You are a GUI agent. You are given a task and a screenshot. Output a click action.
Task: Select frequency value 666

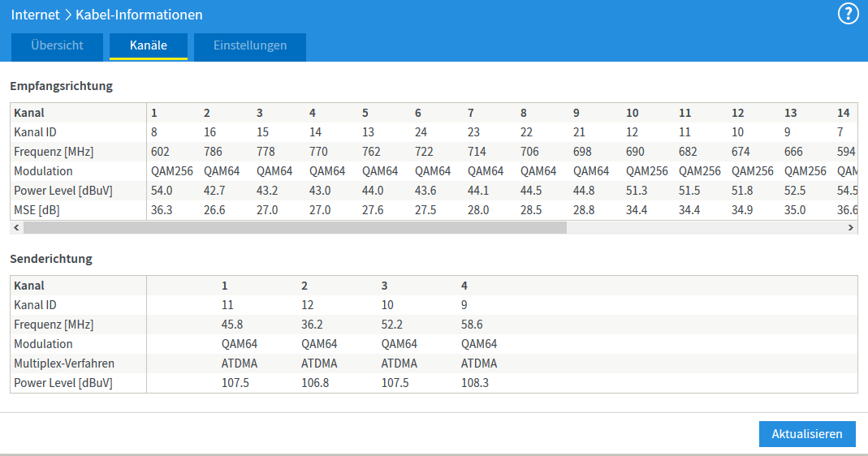[x=793, y=152]
